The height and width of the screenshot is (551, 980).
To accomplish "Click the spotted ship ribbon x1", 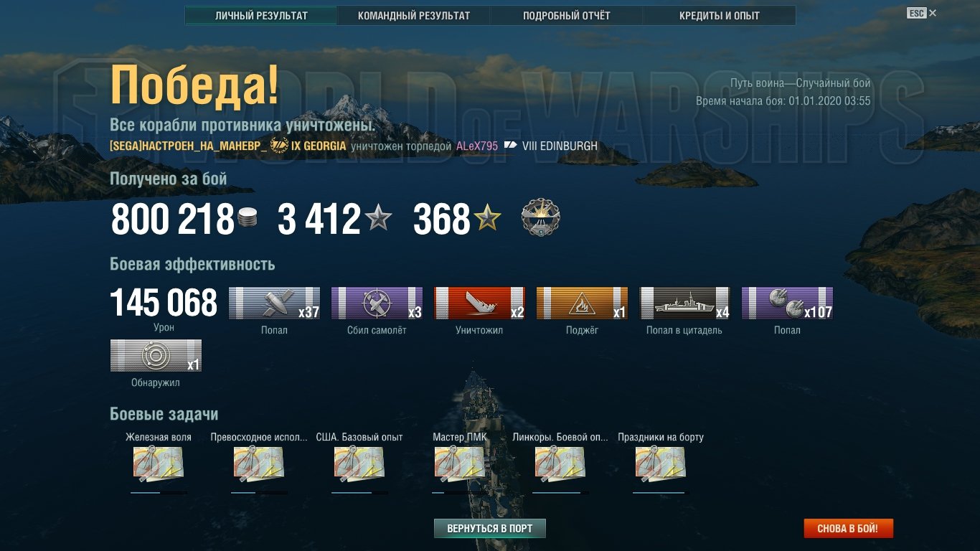I will (x=156, y=356).
